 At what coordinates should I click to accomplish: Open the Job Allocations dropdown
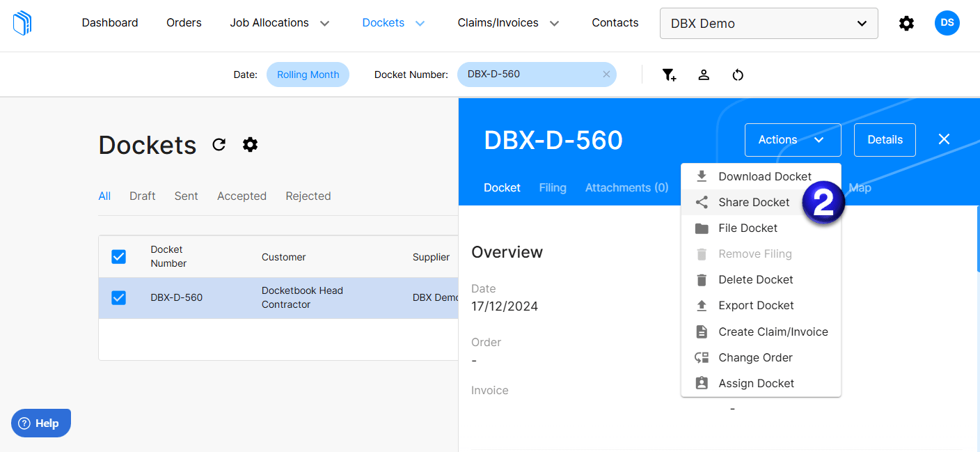[279, 22]
